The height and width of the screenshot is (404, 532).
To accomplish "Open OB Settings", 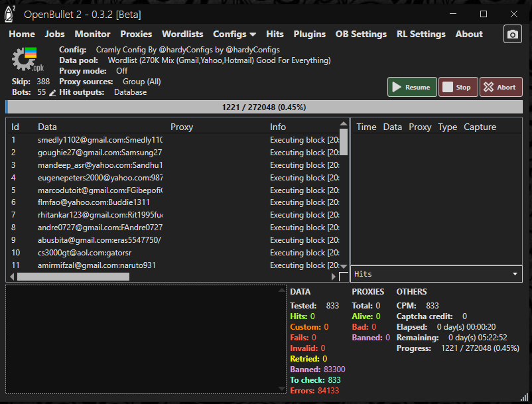I will click(361, 34).
